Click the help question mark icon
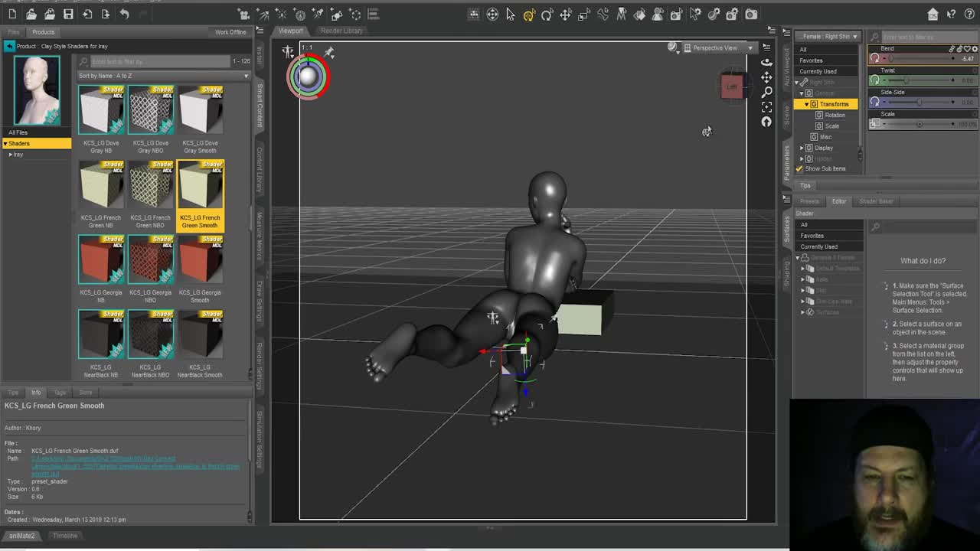This screenshot has height=551, width=980. tap(969, 14)
